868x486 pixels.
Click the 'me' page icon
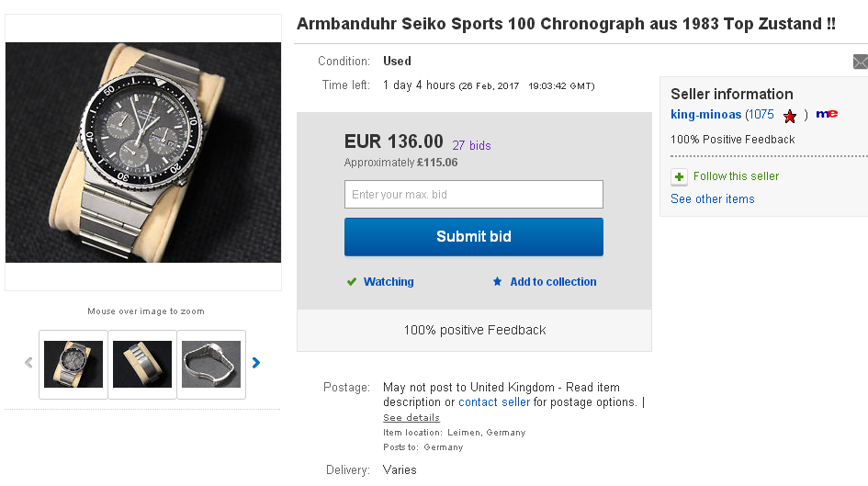pos(827,114)
